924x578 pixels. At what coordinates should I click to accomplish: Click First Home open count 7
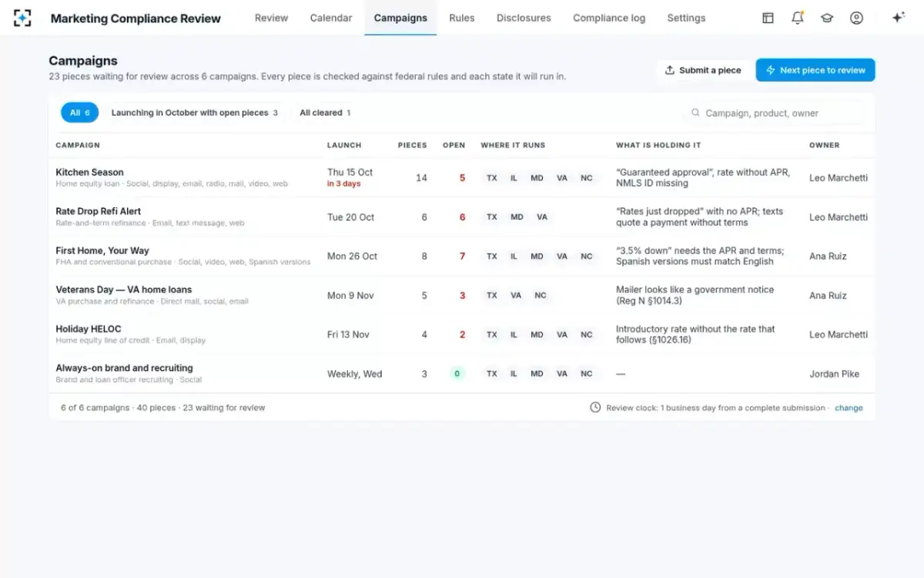[462, 256]
